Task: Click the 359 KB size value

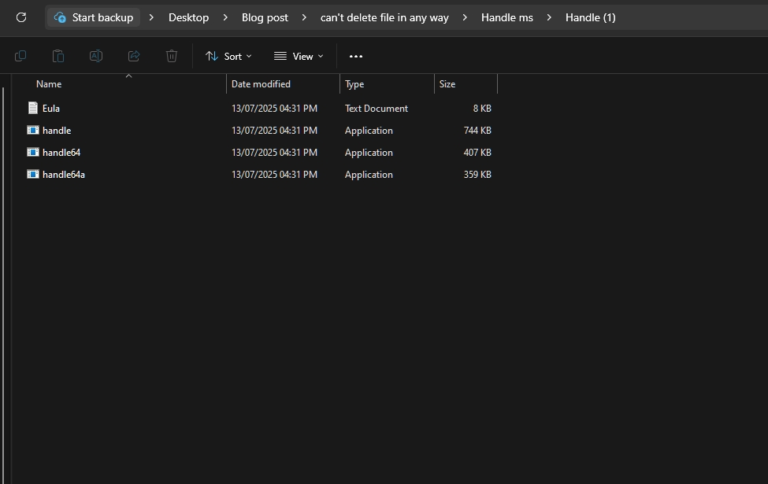Action: [478, 174]
